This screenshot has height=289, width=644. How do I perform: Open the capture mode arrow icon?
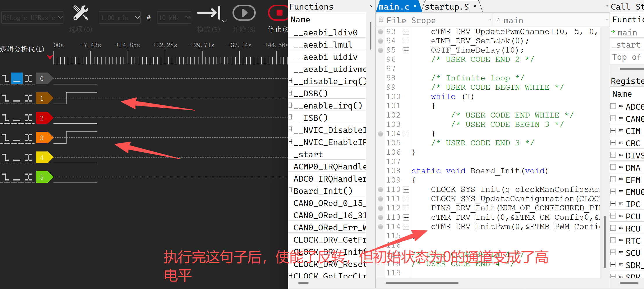[x=209, y=13]
